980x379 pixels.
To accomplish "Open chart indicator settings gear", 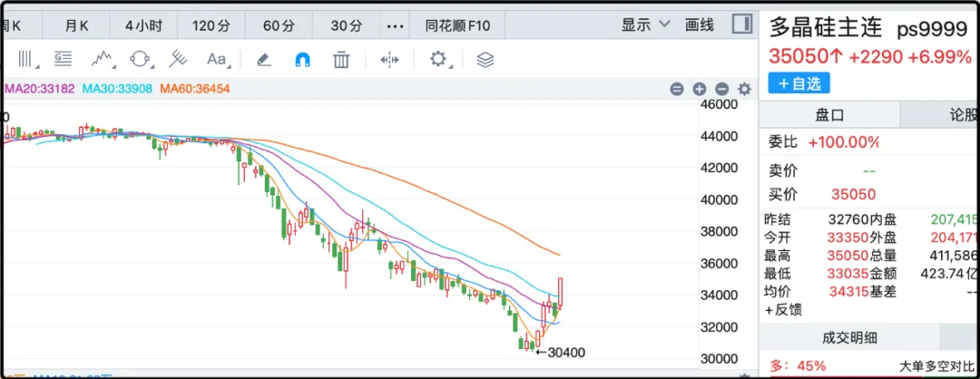I will (744, 89).
